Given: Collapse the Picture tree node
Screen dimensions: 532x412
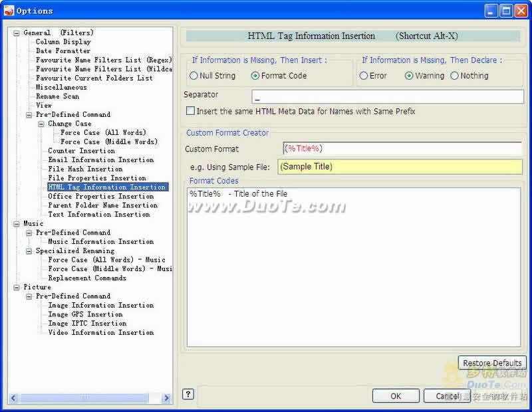Looking at the screenshot, I should [x=16, y=288].
